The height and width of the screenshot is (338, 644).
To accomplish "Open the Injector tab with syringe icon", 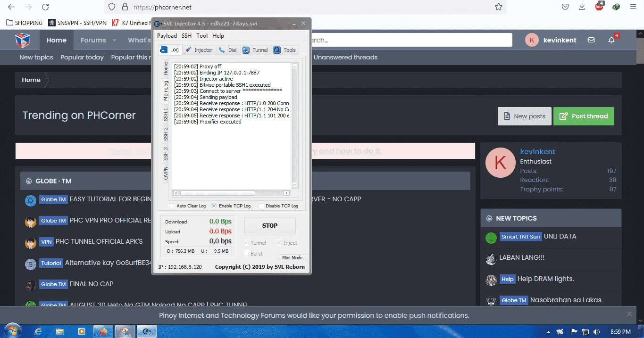I will (199, 50).
